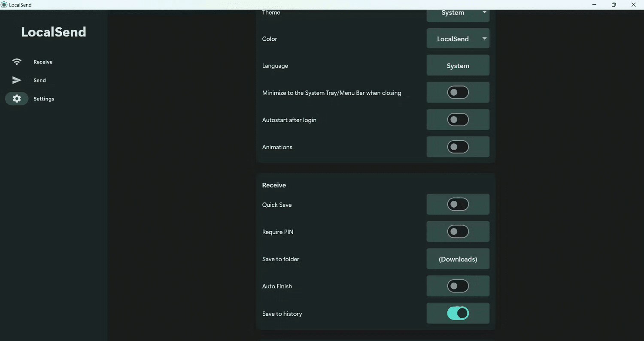Click the Color dropdown chevron arrow
The image size is (644, 341).
point(484,38)
